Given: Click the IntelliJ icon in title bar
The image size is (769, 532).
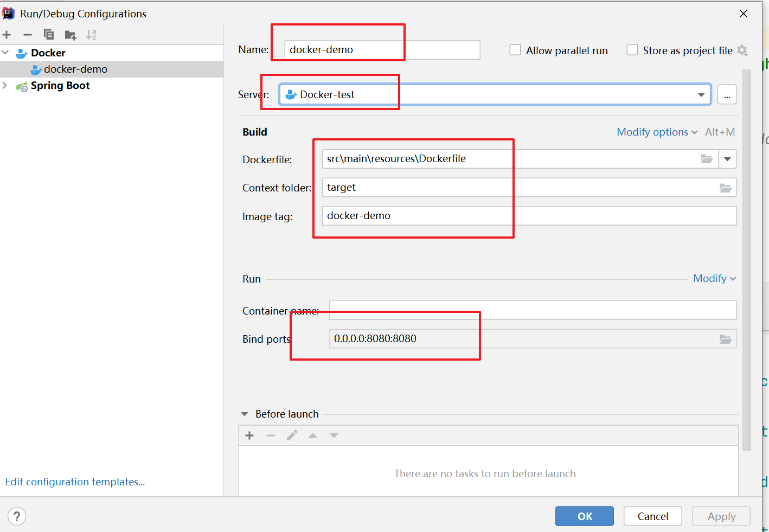Looking at the screenshot, I should pyautogui.click(x=9, y=13).
